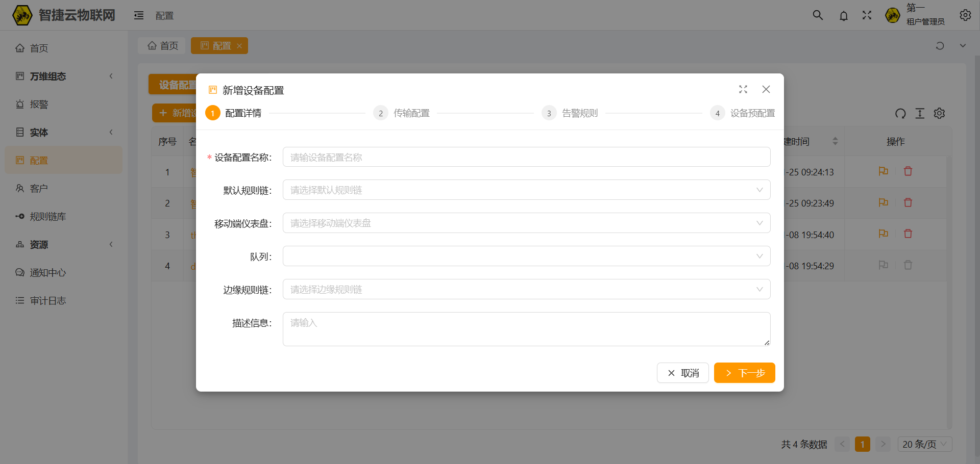Click the user avatar in header
Image resolution: width=980 pixels, height=464 pixels.
[893, 15]
